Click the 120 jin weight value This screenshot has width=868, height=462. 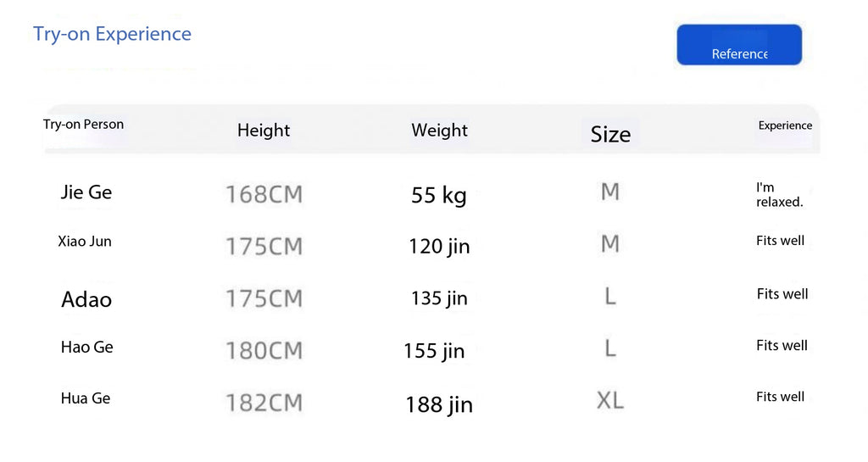tap(439, 247)
